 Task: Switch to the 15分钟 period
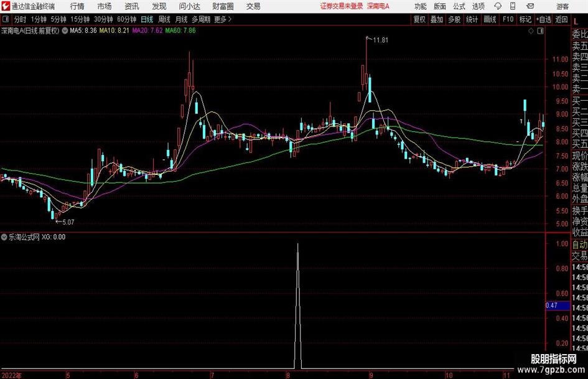click(x=80, y=19)
